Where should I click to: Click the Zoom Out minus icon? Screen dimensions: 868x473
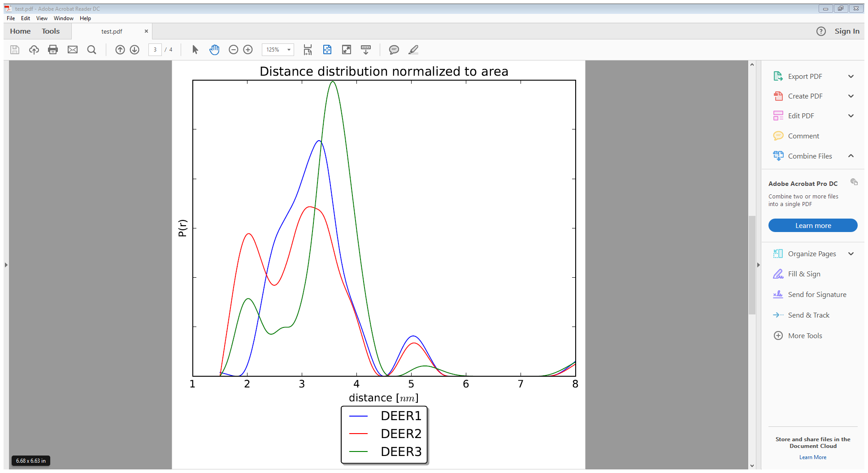233,50
